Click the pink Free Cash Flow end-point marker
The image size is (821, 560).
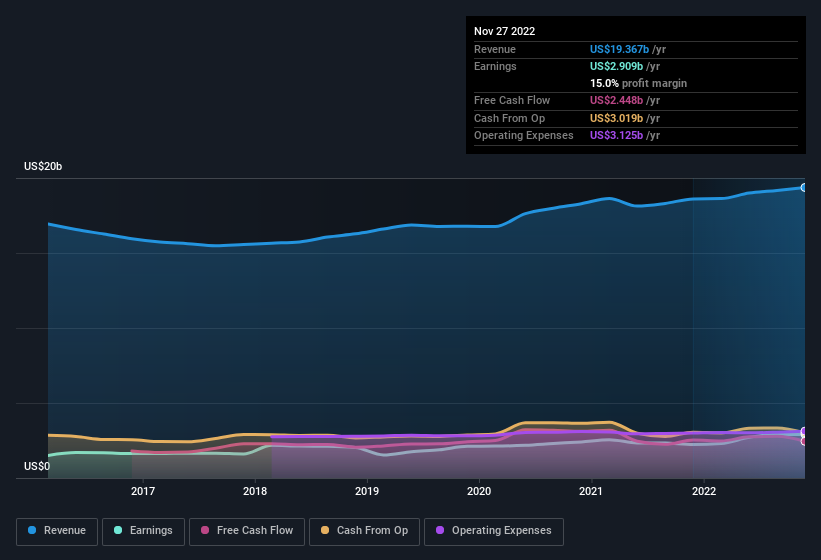click(804, 441)
